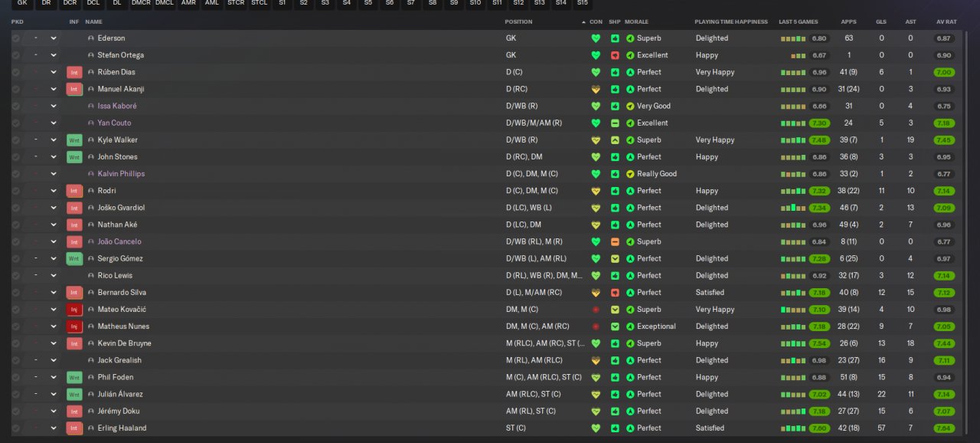The height and width of the screenshot is (443, 980).
Task: Sort by the Apps column header
Action: [x=848, y=22]
